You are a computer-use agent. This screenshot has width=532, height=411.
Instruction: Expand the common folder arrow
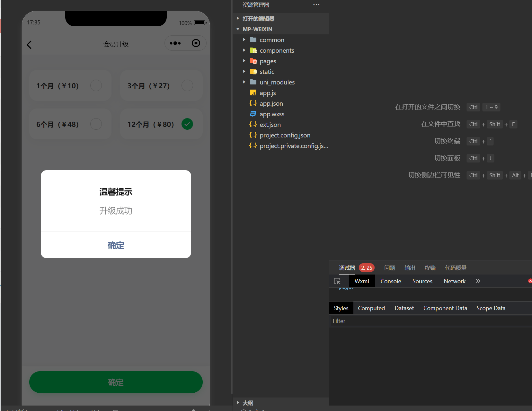tap(244, 40)
